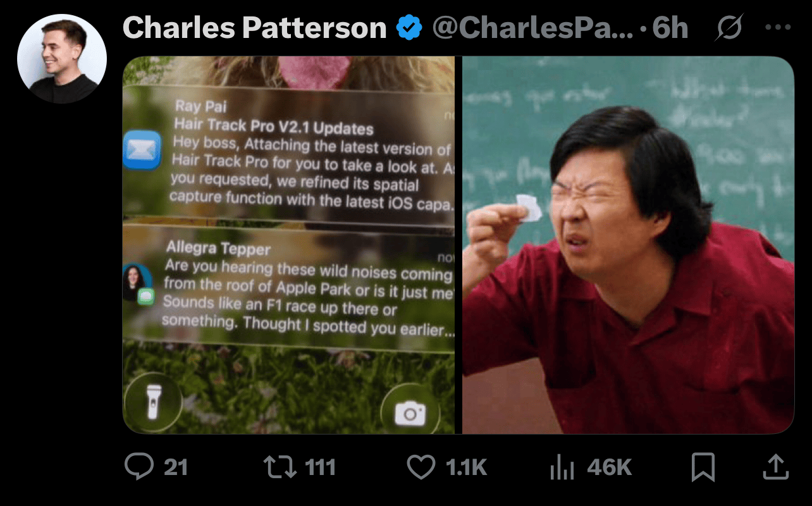Open the three-dot more options menu
The height and width of the screenshot is (506, 812).
pyautogui.click(x=777, y=28)
